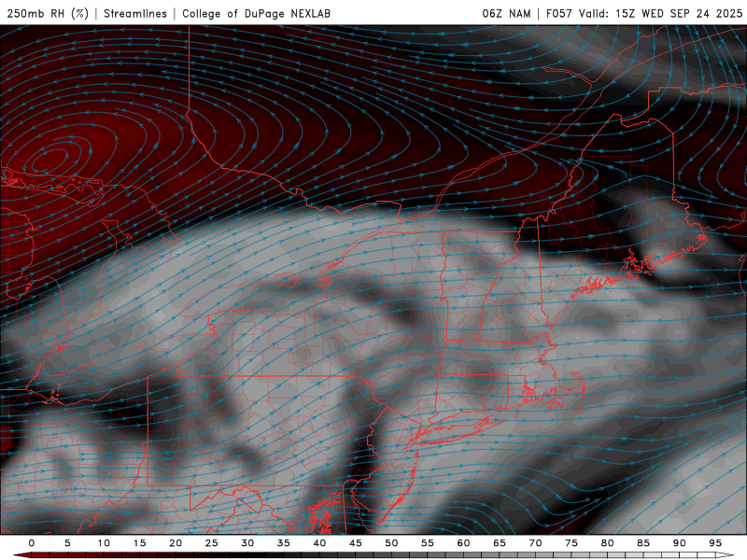Click the "70" label on the color scale
Viewport: 747px width, 560px height.
pyautogui.click(x=535, y=543)
